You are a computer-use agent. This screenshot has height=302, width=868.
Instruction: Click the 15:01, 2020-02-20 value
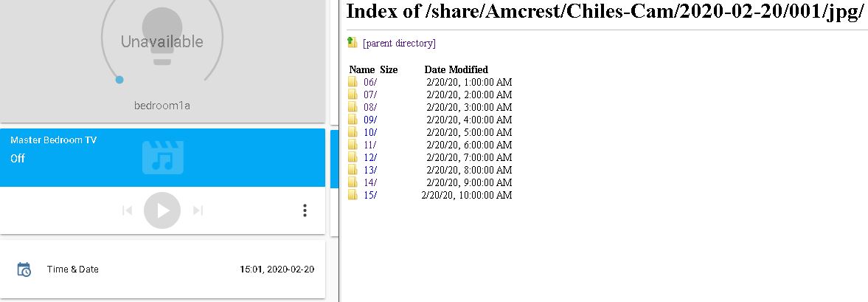(277, 270)
